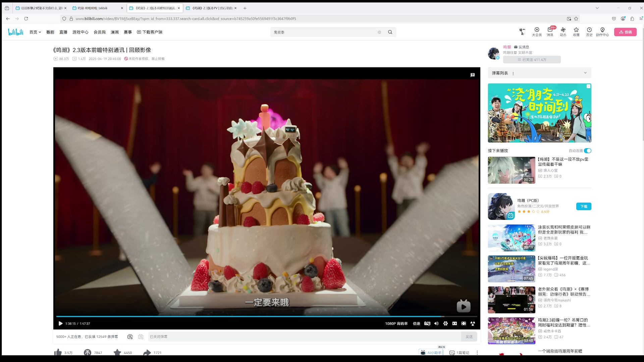This screenshot has width=644, height=362.
Task: Open the 历史 watch history icon
Action: [x=589, y=32]
